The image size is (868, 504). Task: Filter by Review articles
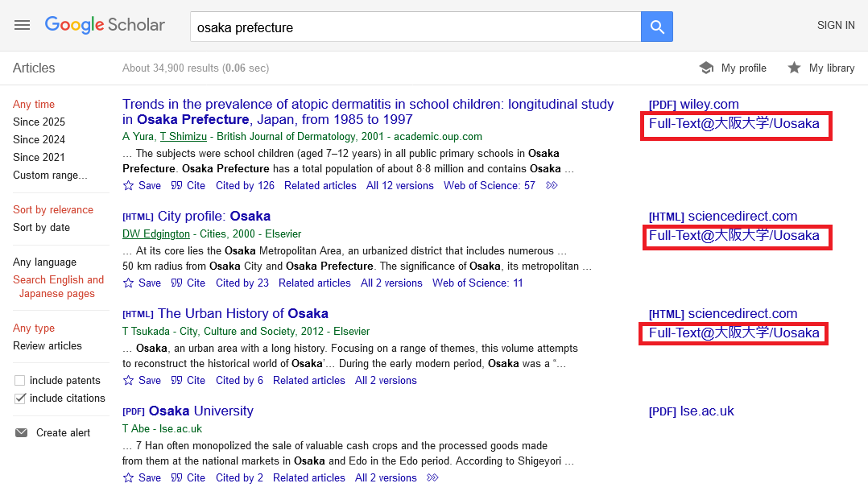[x=47, y=345]
